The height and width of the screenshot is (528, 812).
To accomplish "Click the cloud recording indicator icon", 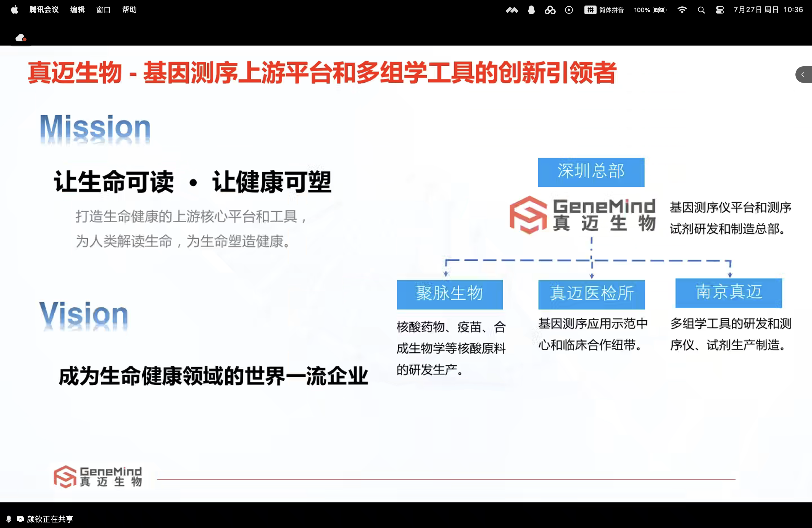I will tap(21, 38).
